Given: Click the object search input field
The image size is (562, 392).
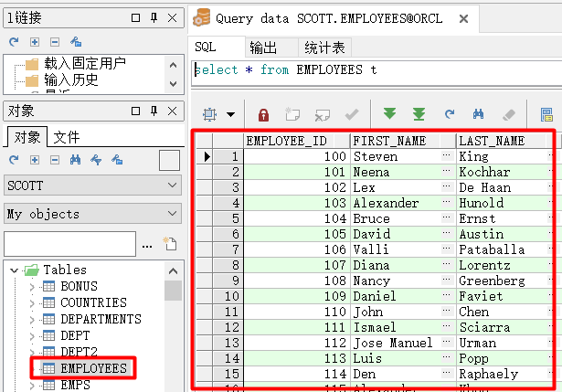Looking at the screenshot, I should 69,244.
